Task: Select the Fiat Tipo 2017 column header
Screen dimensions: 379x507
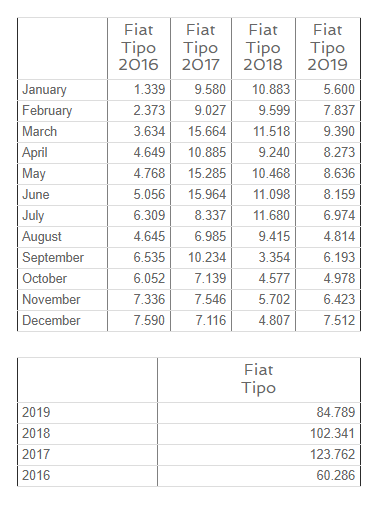Action: coord(201,47)
